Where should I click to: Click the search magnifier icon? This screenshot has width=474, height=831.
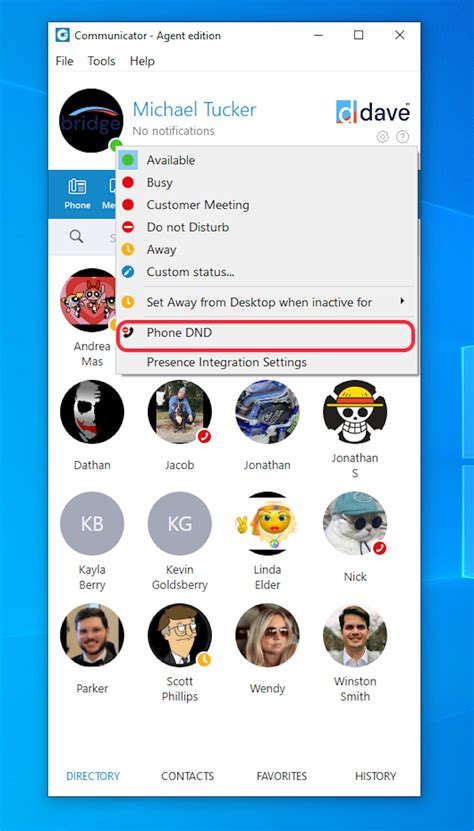[x=76, y=236]
